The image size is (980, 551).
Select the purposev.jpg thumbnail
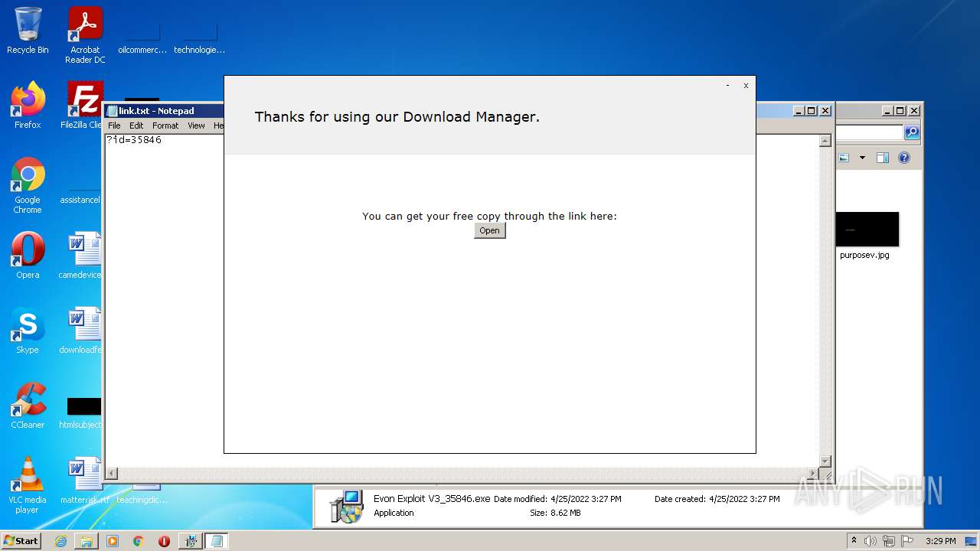[x=867, y=230]
